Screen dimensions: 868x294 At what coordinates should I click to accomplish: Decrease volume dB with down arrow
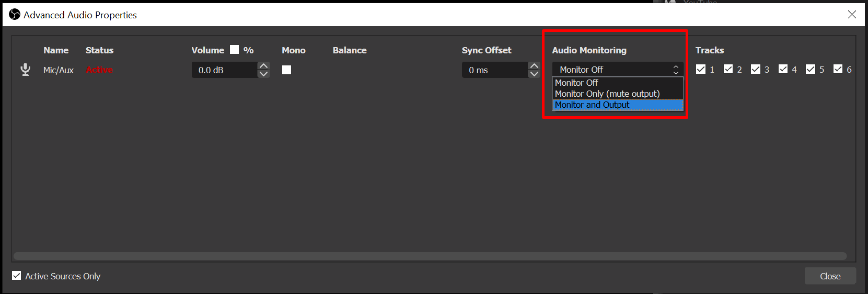[264, 74]
